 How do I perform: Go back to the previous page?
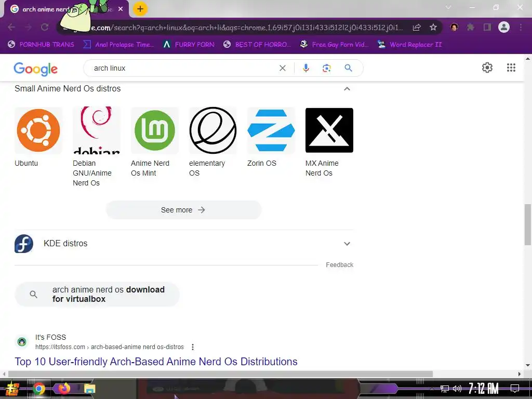[11, 27]
